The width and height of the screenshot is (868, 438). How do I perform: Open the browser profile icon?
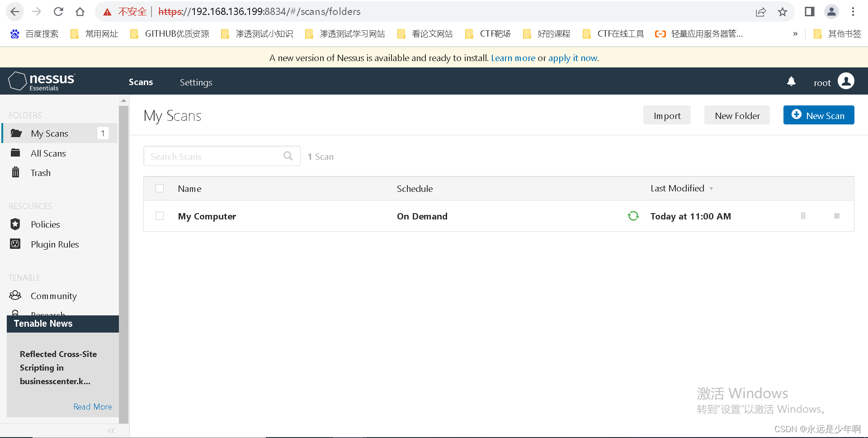click(831, 12)
